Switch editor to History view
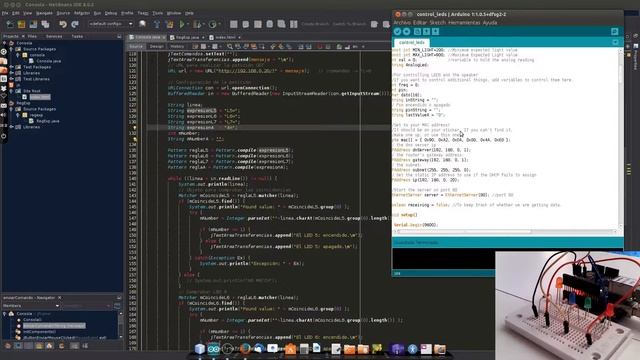This screenshot has height=360, width=640. [177, 47]
